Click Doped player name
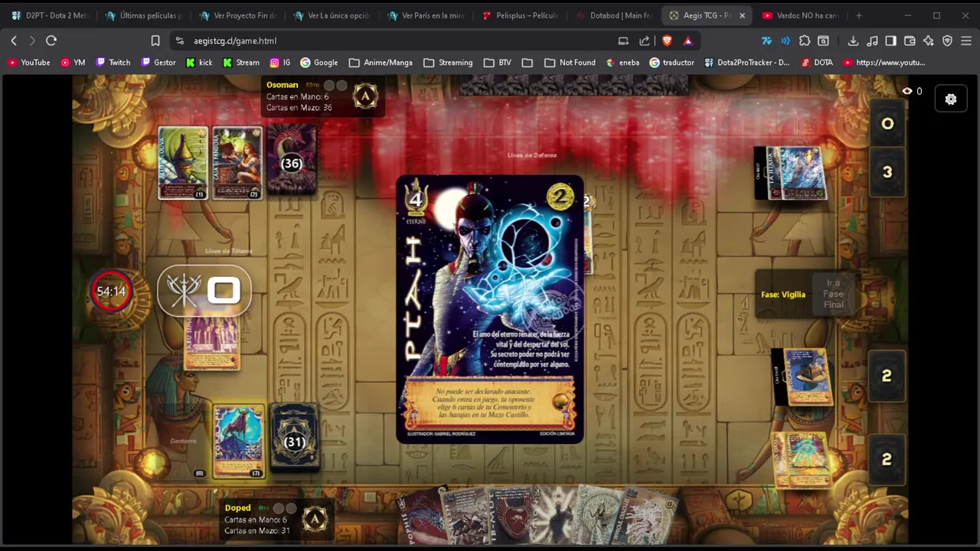Viewport: 980px width, 551px height. [237, 507]
